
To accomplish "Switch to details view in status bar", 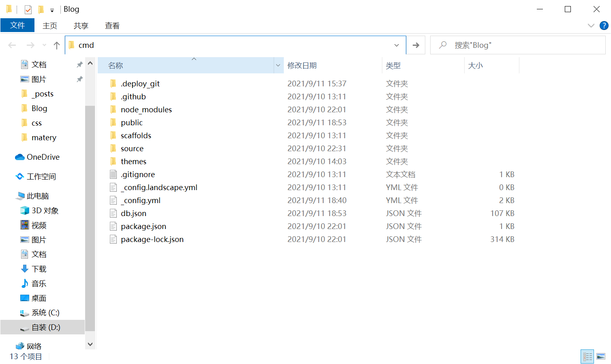I will 587,357.
